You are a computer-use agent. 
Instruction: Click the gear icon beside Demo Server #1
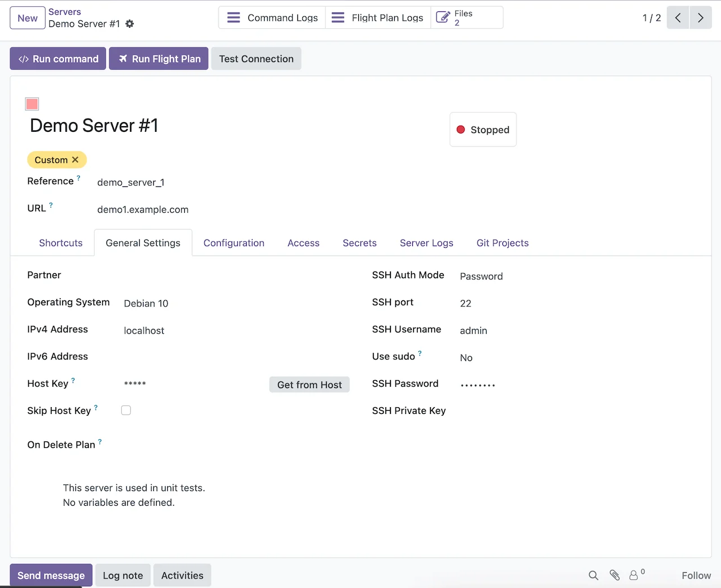click(130, 24)
